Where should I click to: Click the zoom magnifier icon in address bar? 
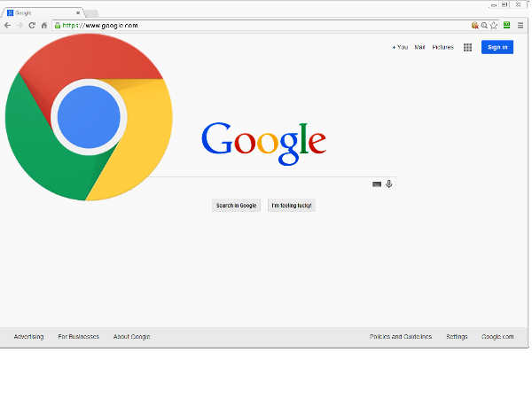click(484, 26)
